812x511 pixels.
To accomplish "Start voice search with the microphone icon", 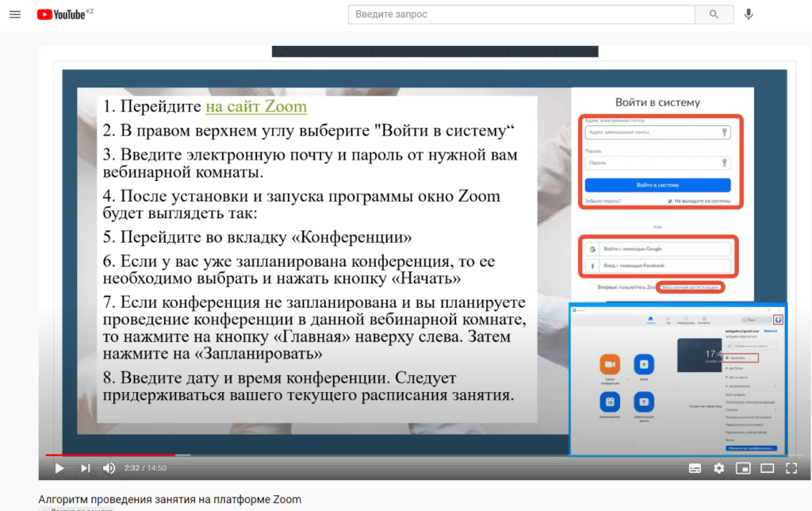I will click(x=749, y=14).
